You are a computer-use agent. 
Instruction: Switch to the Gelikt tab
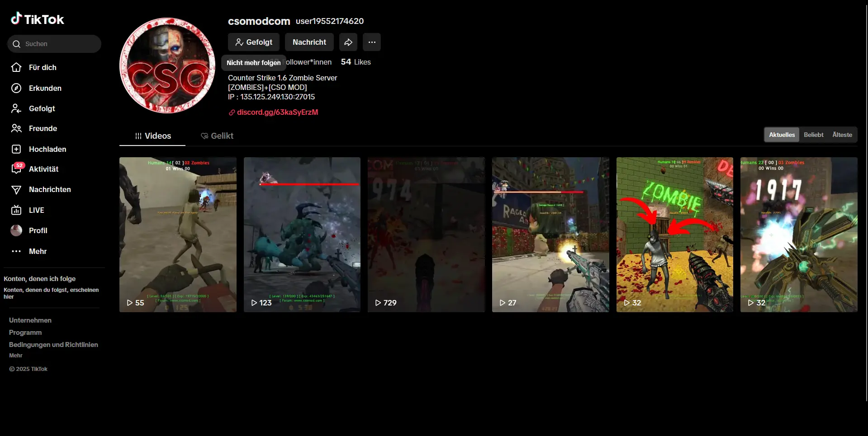(217, 136)
